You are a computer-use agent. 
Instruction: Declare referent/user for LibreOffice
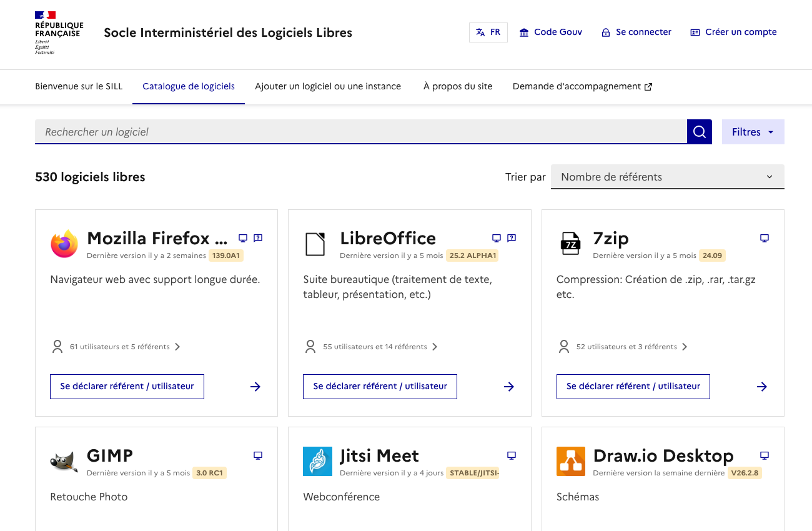380,387
